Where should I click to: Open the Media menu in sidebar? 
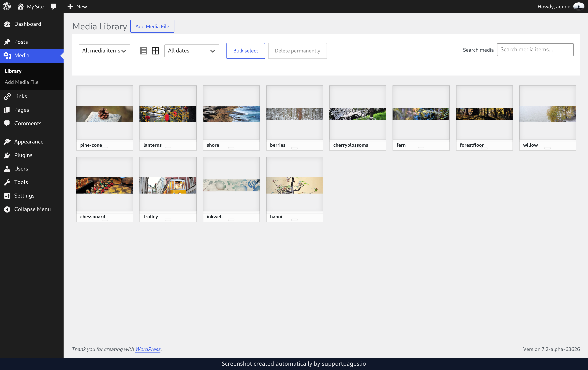click(x=32, y=55)
